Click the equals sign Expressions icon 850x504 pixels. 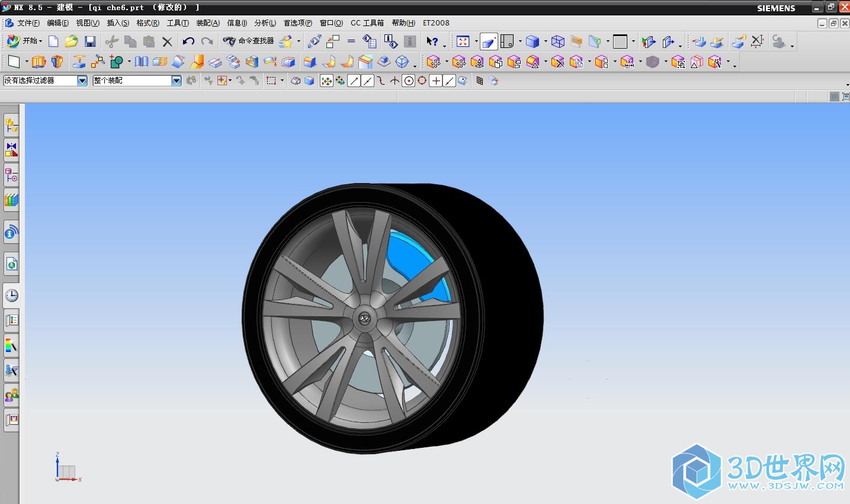(351, 41)
